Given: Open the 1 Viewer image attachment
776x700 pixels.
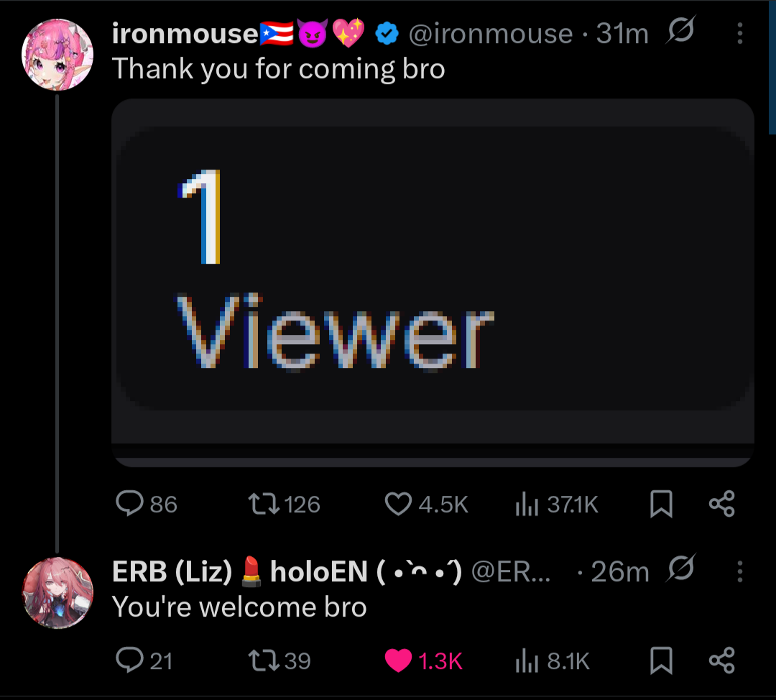Looking at the screenshot, I should [433, 282].
